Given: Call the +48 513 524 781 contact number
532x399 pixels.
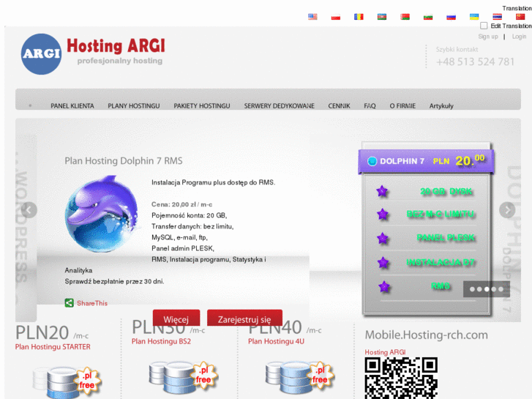Looking at the screenshot, I should click(475, 61).
